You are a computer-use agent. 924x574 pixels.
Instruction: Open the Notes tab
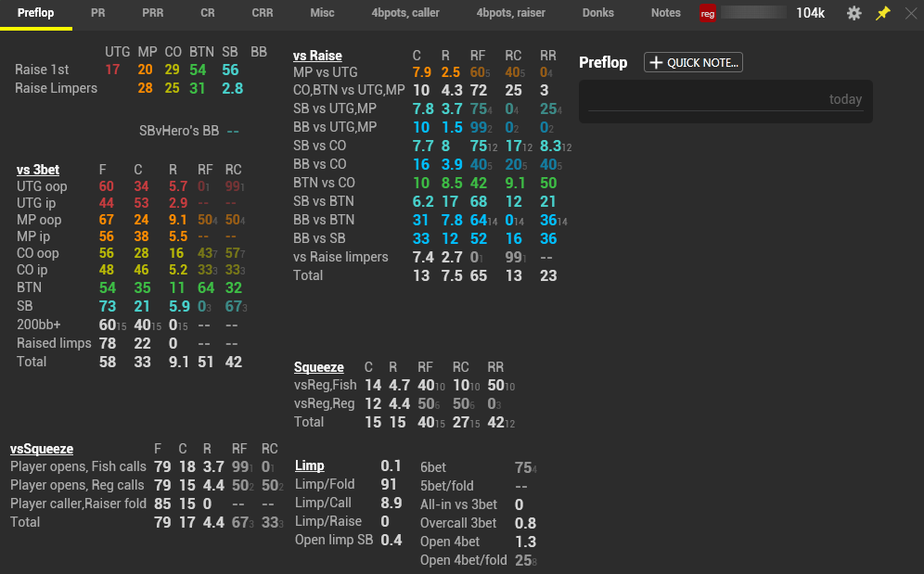(666, 13)
